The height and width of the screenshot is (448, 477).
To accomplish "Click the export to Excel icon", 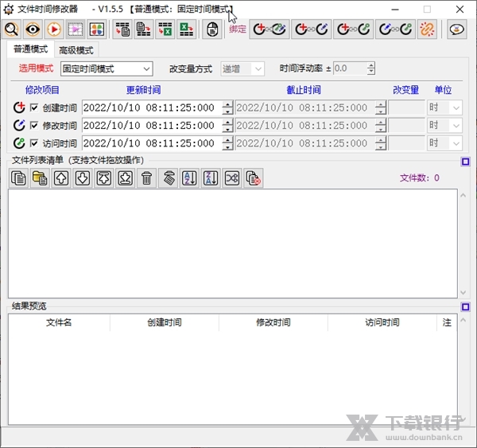I will pyautogui.click(x=186, y=29).
